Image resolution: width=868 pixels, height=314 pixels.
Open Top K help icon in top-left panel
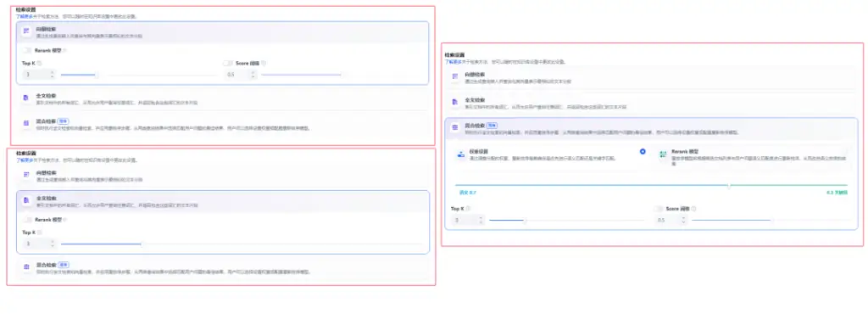pyautogui.click(x=39, y=63)
